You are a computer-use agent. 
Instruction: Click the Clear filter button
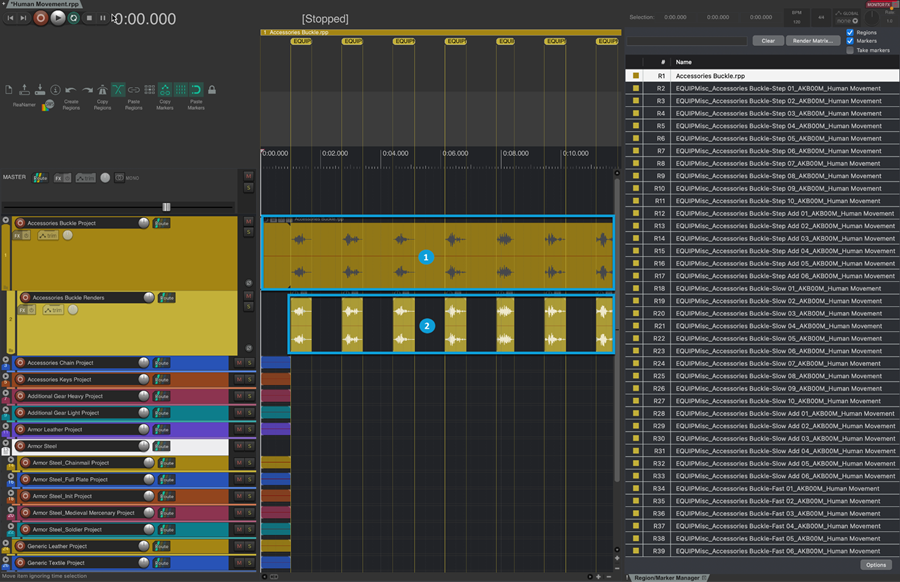coord(766,41)
